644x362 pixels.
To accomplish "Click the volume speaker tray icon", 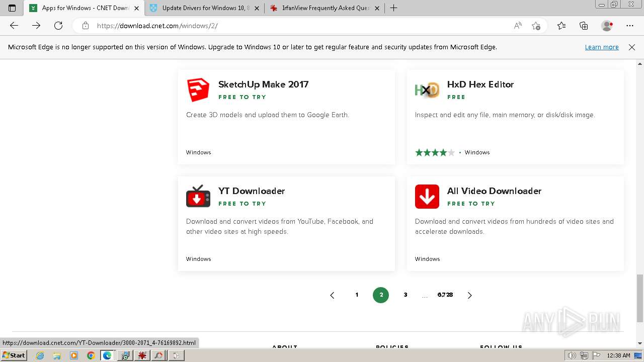I will [572, 355].
